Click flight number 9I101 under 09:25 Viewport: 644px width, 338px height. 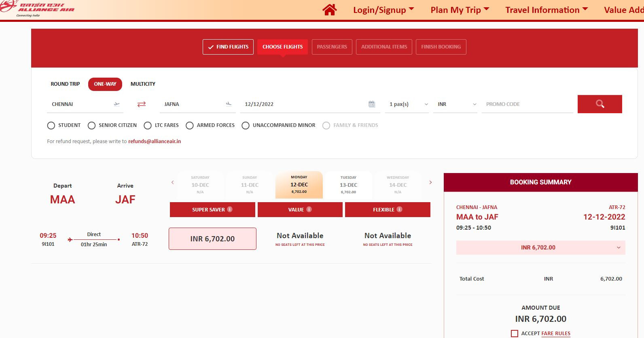tap(48, 244)
